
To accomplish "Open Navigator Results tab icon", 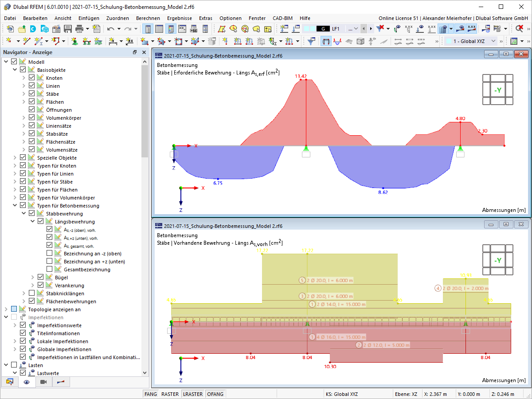I will click(x=61, y=382).
